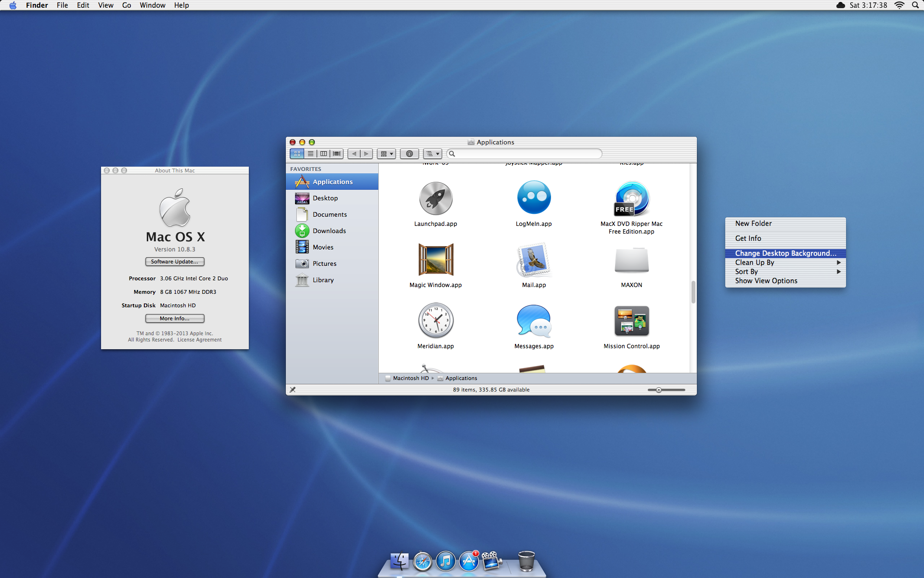Click the Get Info toolbar icon
This screenshot has height=578, width=924.
click(x=409, y=154)
